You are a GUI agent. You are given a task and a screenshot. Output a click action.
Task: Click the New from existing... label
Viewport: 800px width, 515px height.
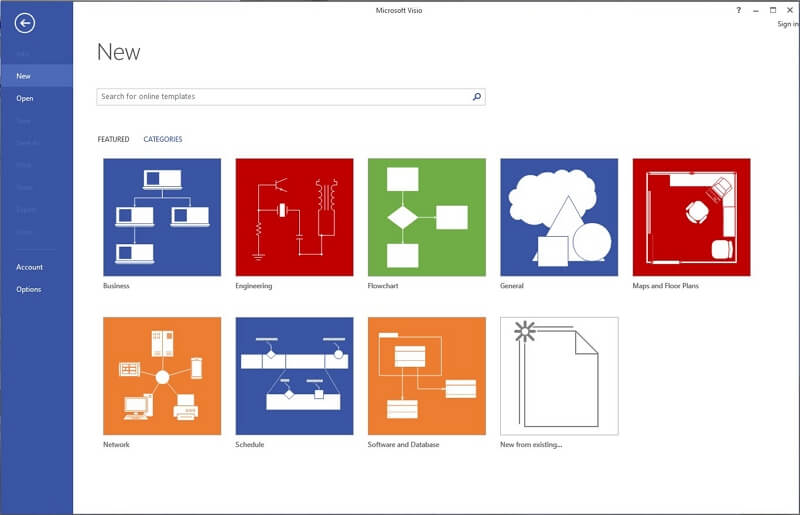pyautogui.click(x=531, y=445)
